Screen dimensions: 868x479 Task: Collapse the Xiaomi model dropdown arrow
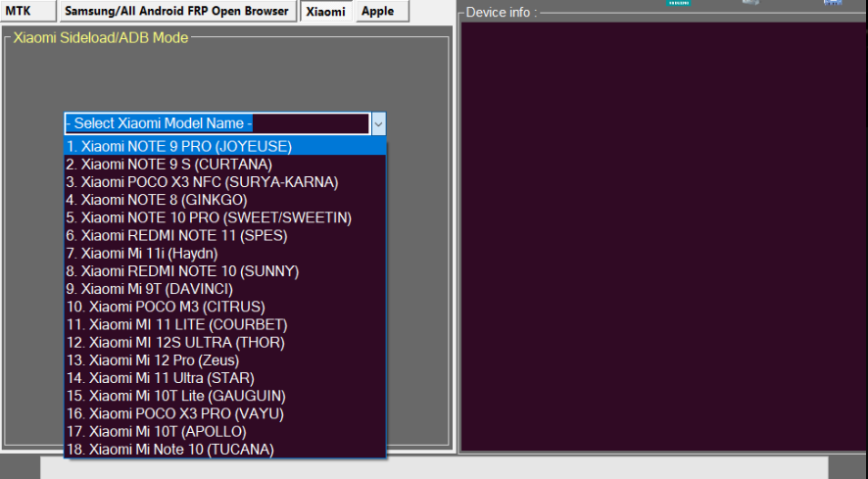point(378,124)
